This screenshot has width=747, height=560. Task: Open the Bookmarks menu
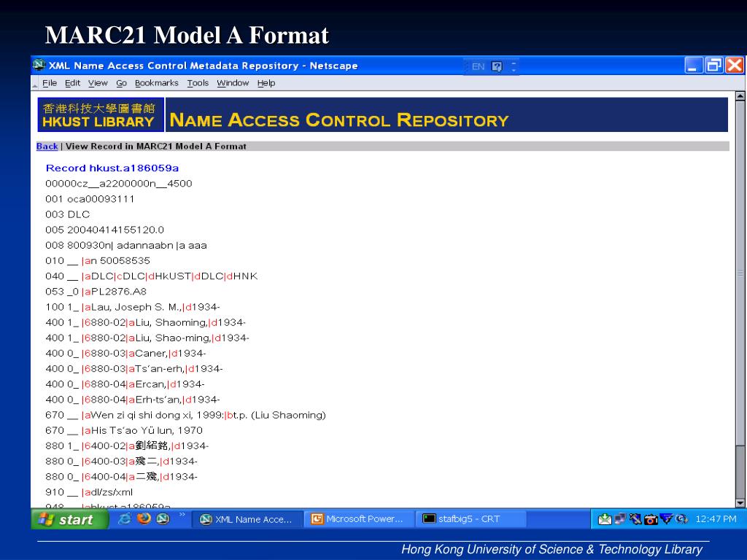point(157,83)
